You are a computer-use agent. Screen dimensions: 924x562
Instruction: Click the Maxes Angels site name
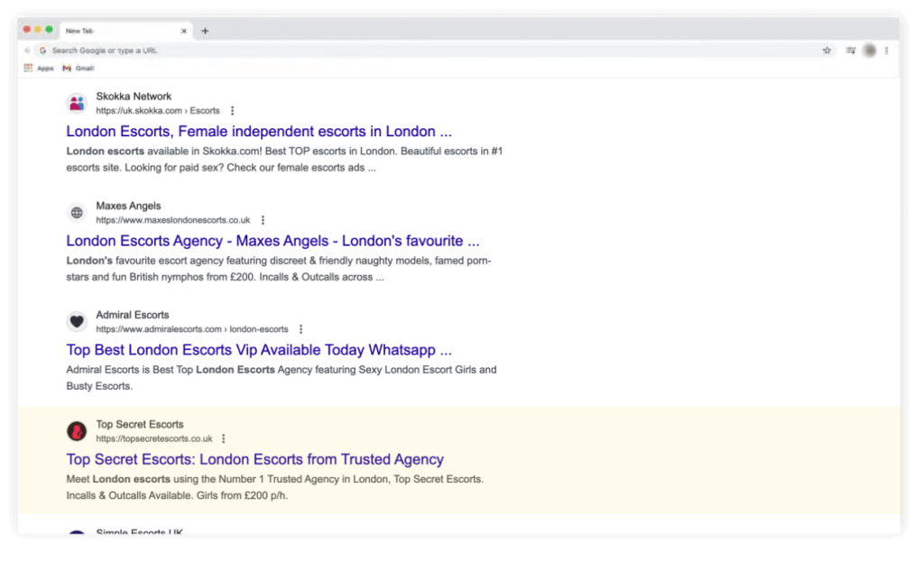128,207
